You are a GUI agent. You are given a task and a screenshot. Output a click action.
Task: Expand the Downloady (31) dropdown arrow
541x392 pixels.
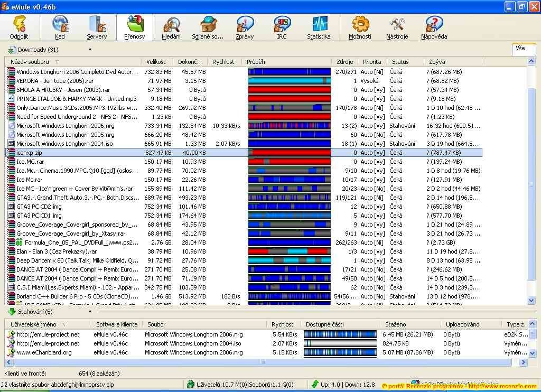[x=90, y=50]
